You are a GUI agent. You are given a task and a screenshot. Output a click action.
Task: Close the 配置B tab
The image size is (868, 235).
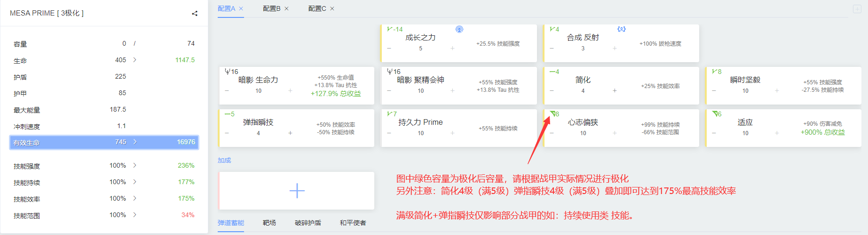click(x=287, y=8)
